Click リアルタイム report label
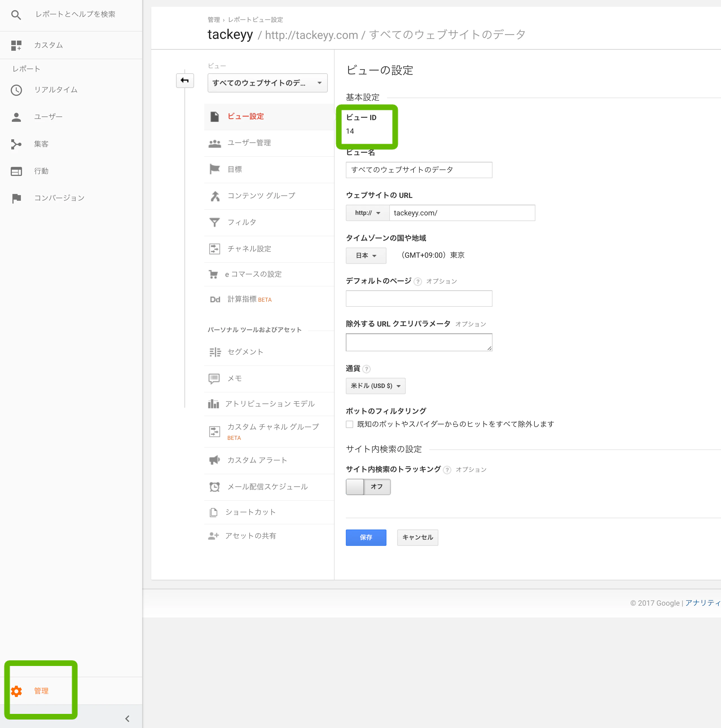 [56, 90]
